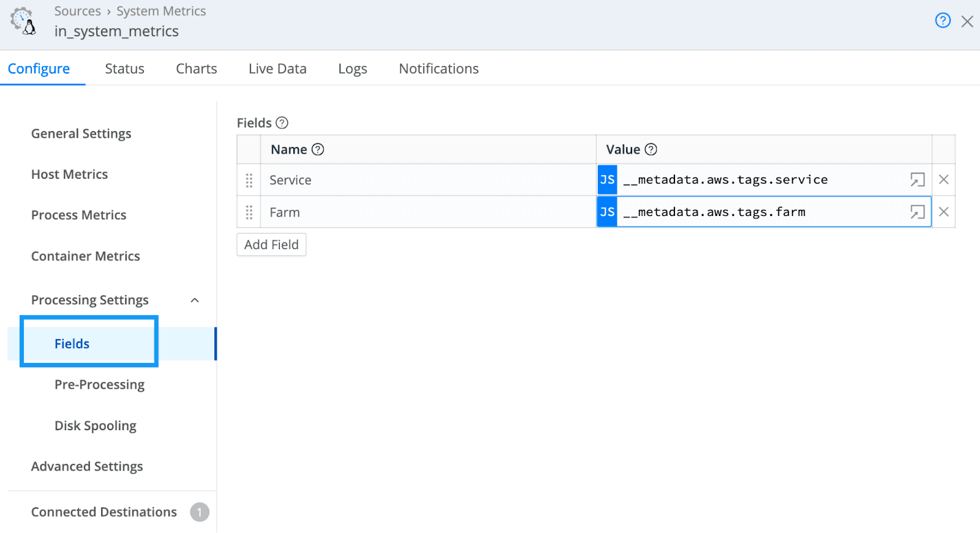
Task: Collapse the Processing Settings section
Action: pyautogui.click(x=195, y=300)
